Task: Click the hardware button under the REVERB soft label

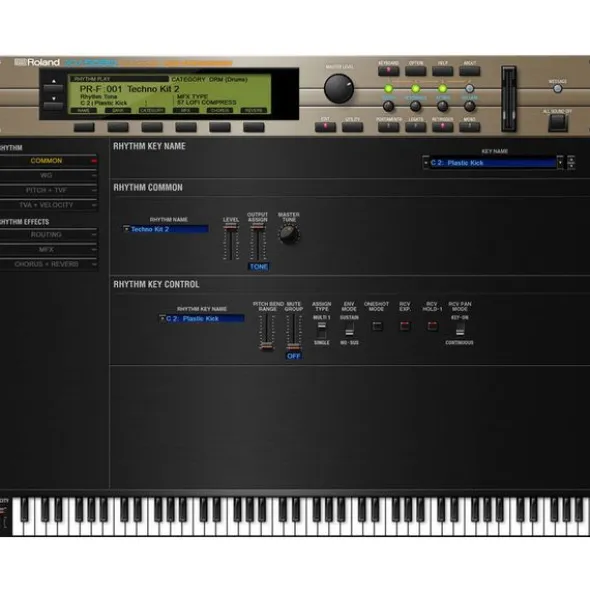Action: point(254,127)
